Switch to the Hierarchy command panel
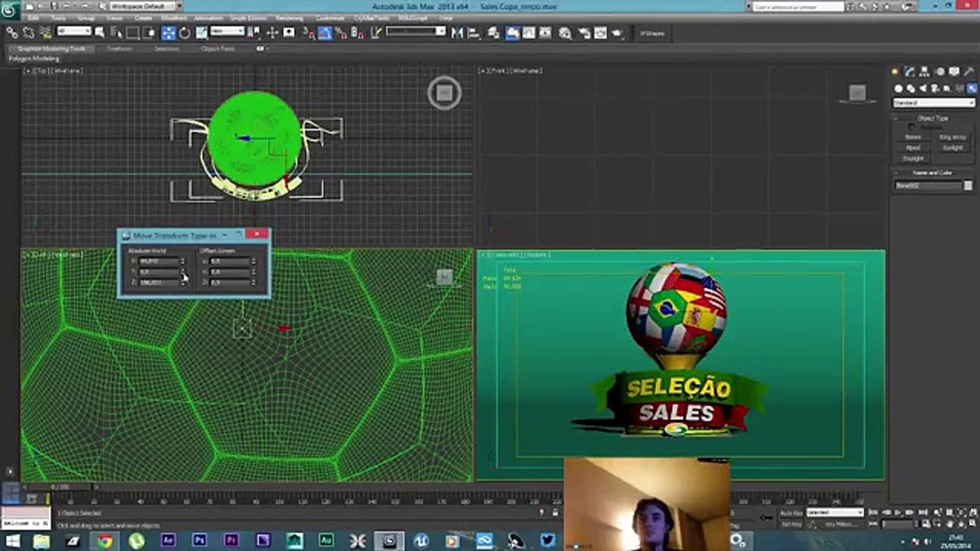980x551 pixels. [924, 72]
